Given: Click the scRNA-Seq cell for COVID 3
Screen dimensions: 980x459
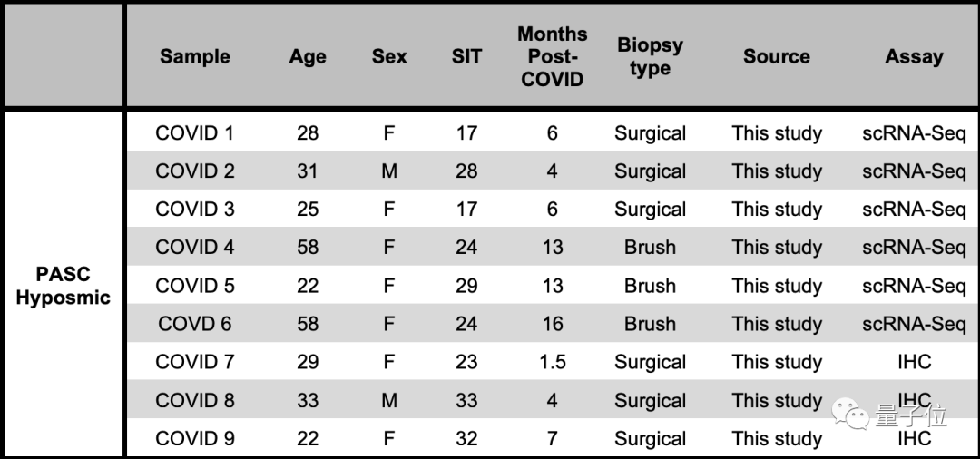Looking at the screenshot, I should tap(914, 210).
